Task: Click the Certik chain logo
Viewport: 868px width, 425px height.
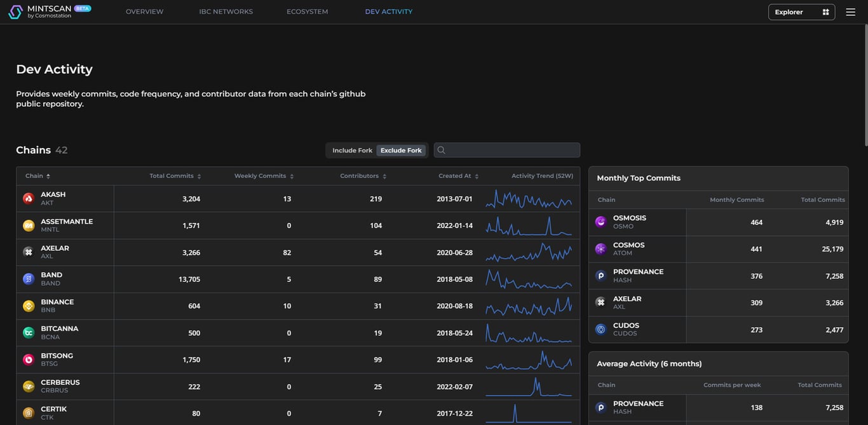Action: click(x=29, y=413)
